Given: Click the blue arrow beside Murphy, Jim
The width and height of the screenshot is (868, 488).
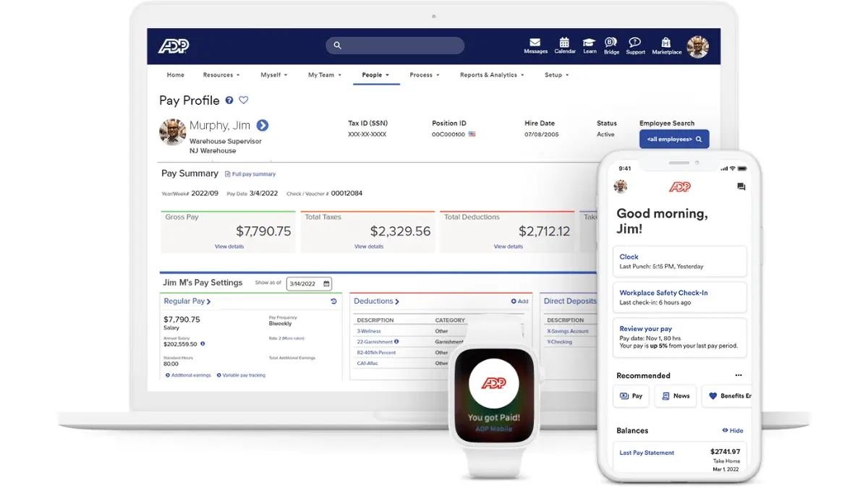Looking at the screenshot, I should point(263,126).
